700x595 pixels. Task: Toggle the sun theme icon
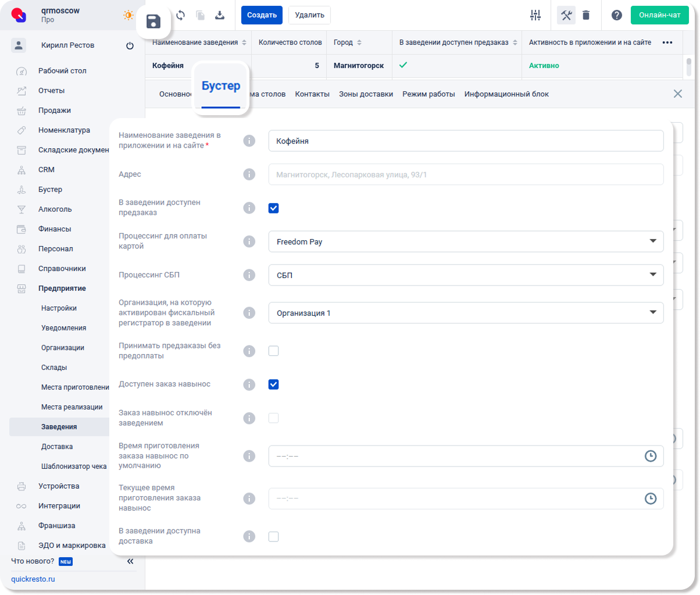pos(128,15)
